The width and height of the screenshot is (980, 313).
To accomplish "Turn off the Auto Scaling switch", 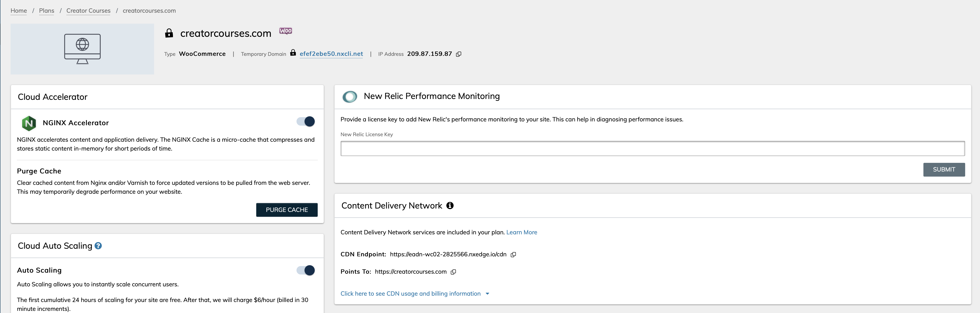I will [x=306, y=270].
